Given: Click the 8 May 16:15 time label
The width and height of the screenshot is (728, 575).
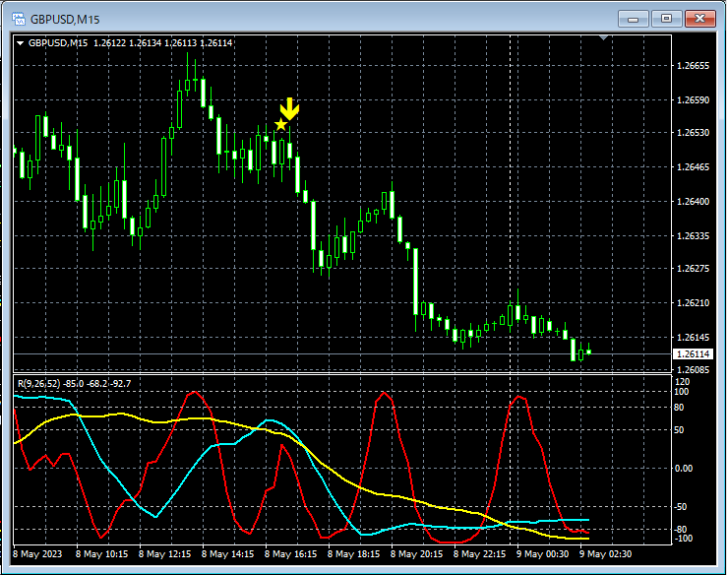Looking at the screenshot, I should pyautogui.click(x=290, y=554).
